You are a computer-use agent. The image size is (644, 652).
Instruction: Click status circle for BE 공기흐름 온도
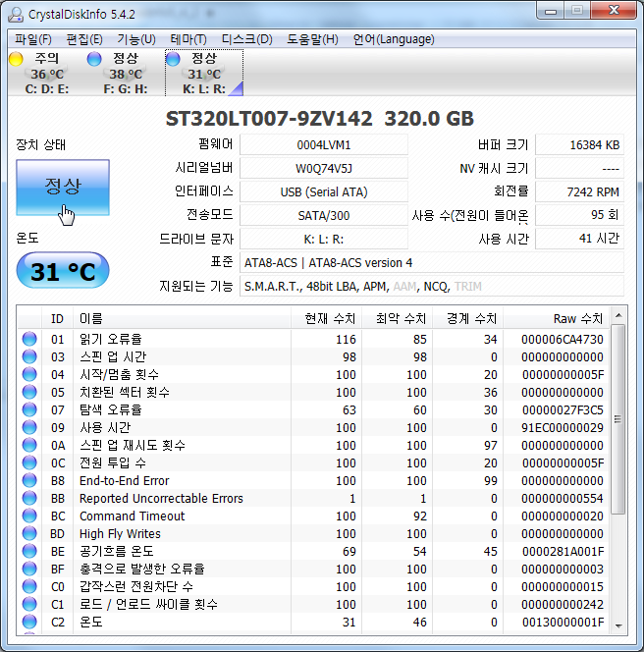point(29,551)
